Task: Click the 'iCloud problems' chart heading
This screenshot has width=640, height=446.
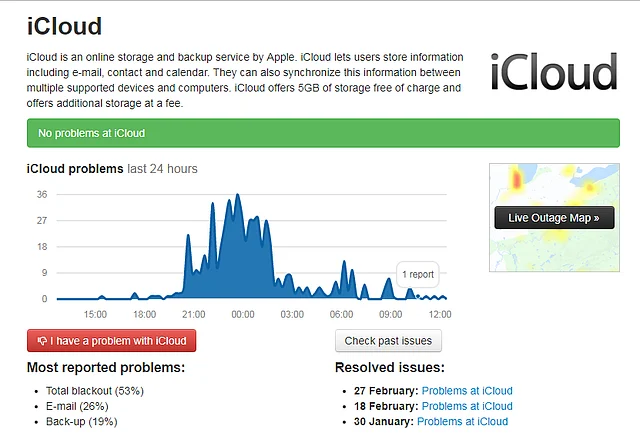Action: tap(75, 169)
